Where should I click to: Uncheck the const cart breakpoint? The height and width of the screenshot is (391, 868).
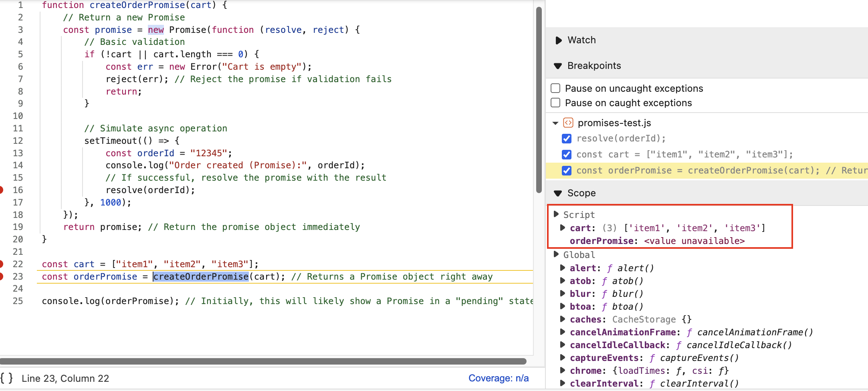point(567,155)
